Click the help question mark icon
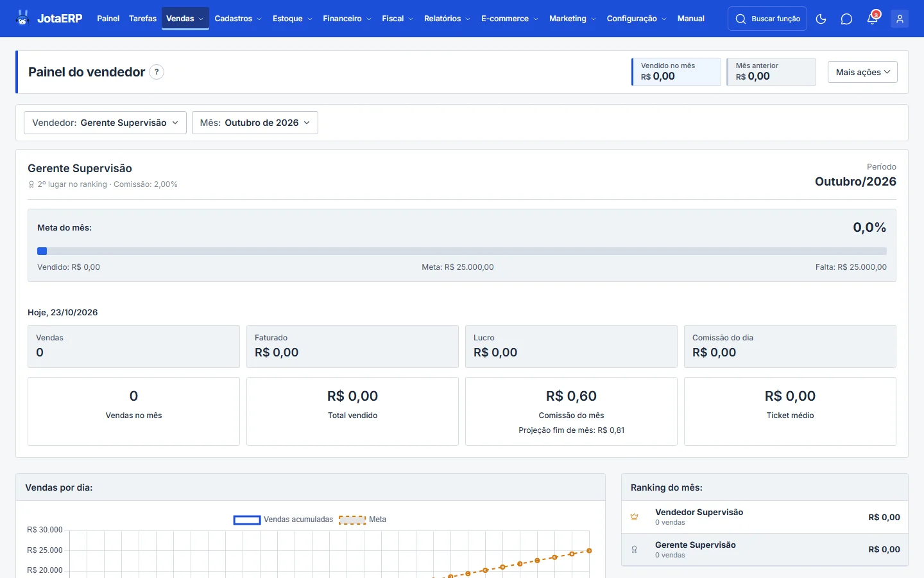 (157, 72)
